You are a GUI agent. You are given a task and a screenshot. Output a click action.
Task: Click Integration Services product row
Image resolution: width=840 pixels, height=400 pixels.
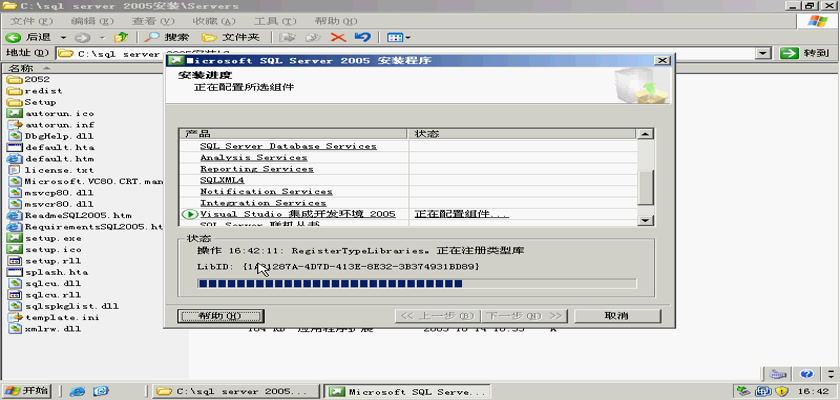coord(408,202)
